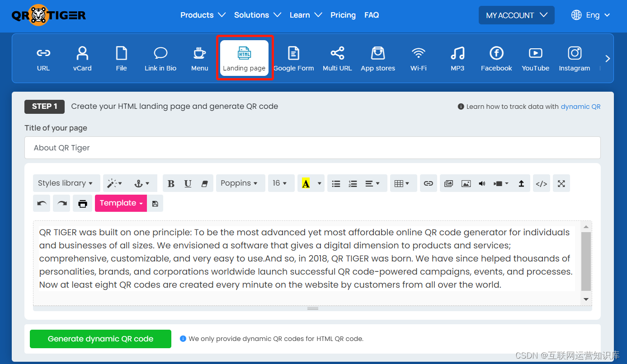Apply yellow highlighted text color A

[306, 183]
